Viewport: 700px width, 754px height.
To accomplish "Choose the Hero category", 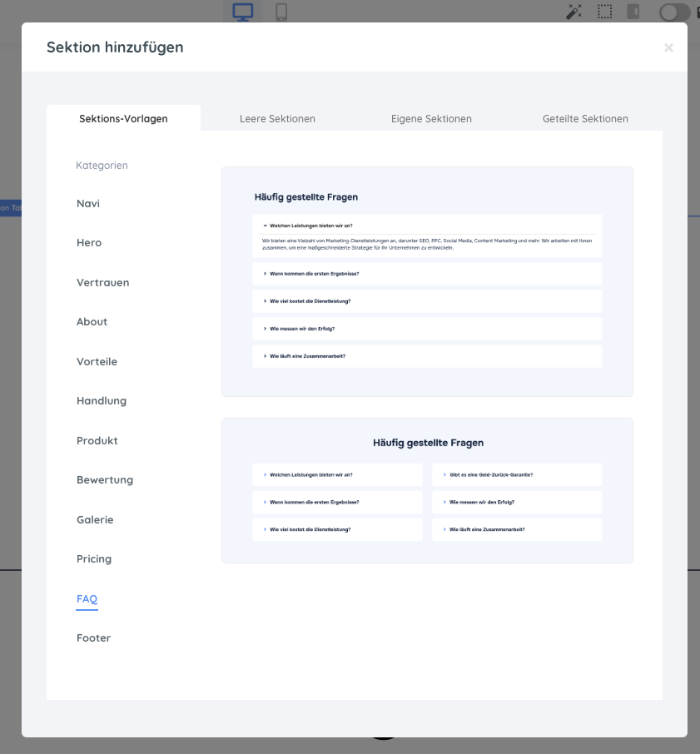I will tap(89, 243).
